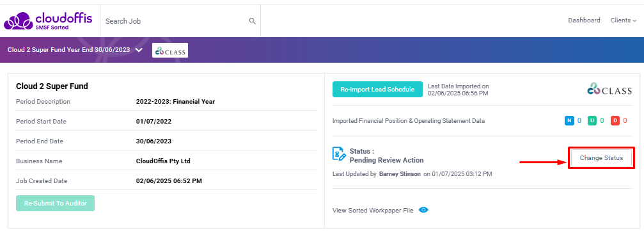Open the cloudoffis SMSF Sorted logo

(48, 21)
